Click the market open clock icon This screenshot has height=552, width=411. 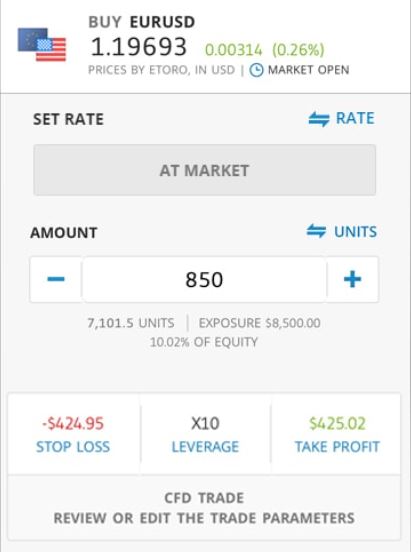point(256,70)
